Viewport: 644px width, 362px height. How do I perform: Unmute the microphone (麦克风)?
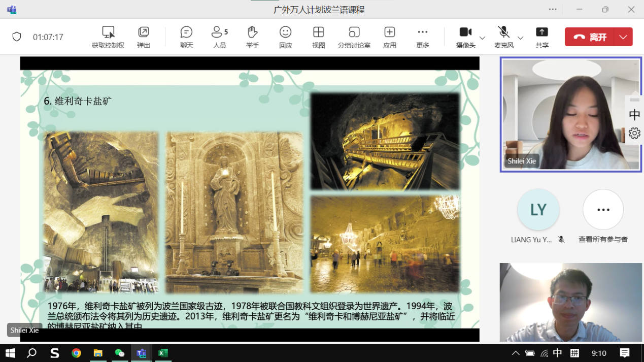tap(503, 37)
